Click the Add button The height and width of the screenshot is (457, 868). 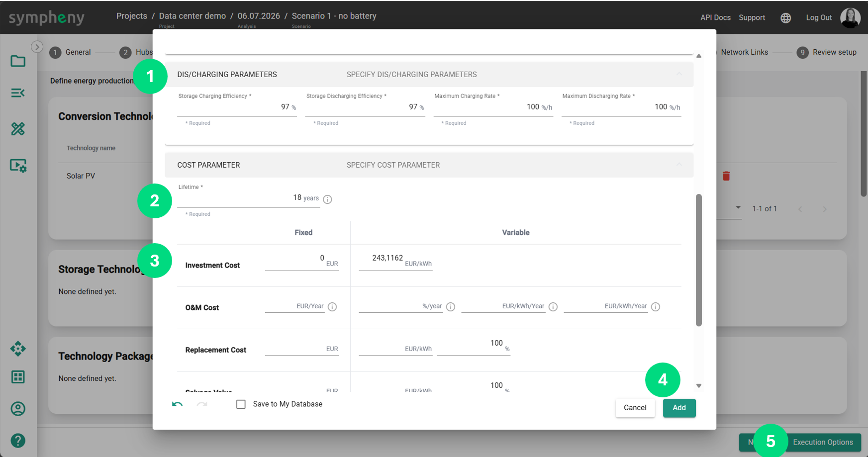(679, 408)
